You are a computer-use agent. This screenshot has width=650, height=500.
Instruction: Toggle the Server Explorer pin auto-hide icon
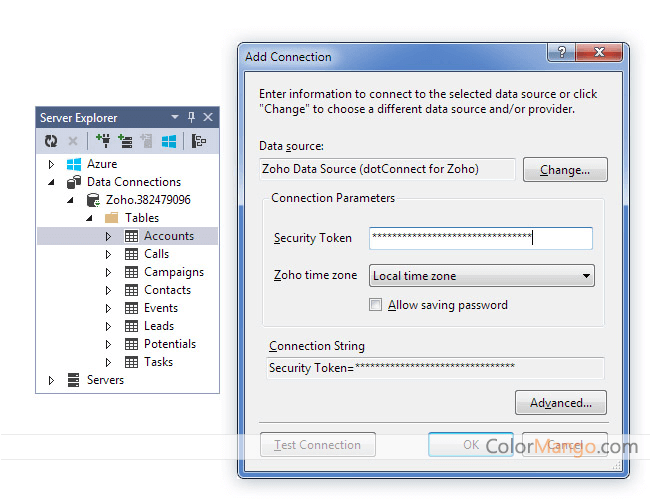[x=191, y=117]
